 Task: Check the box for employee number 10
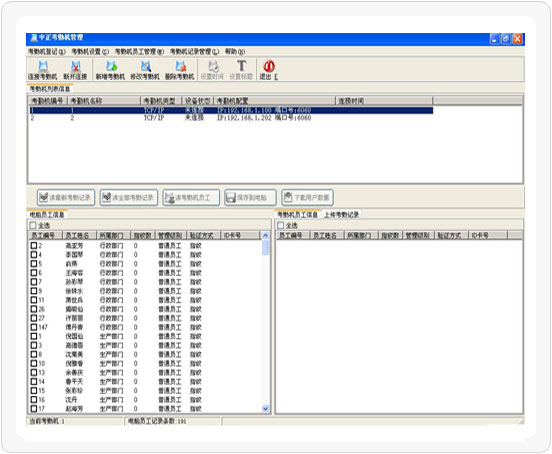[x=34, y=363]
